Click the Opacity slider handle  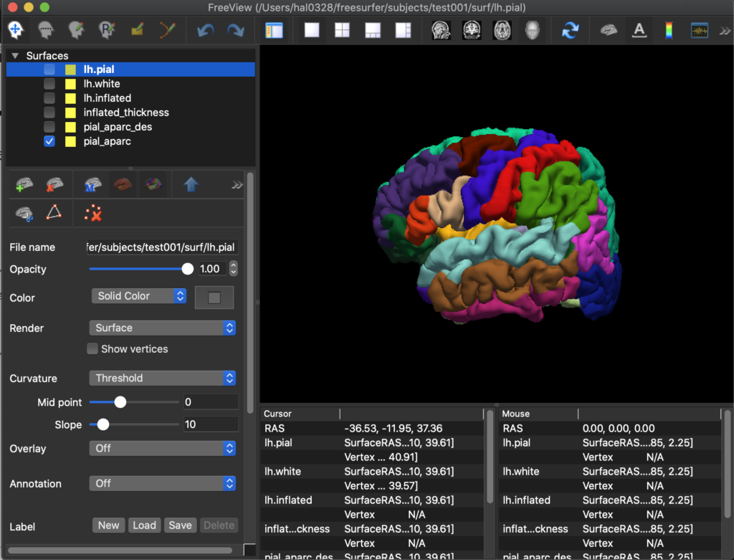tap(187, 269)
